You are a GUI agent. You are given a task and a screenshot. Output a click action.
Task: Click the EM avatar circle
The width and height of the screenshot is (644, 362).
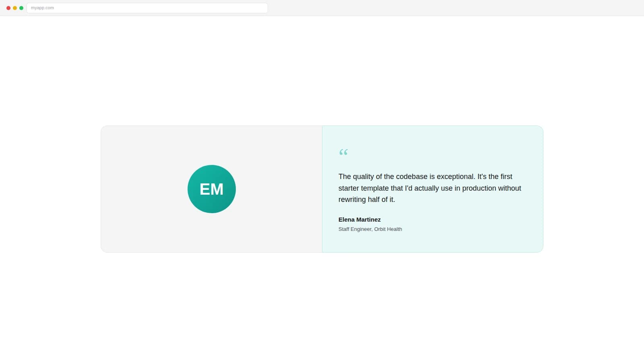pyautogui.click(x=212, y=189)
